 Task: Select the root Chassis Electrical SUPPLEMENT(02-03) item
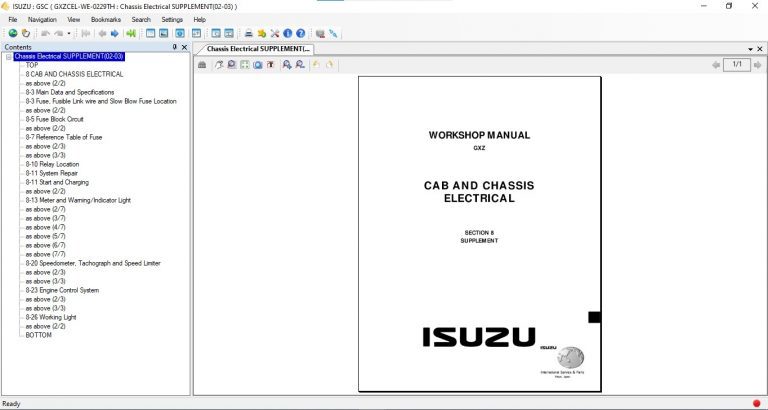point(69,56)
